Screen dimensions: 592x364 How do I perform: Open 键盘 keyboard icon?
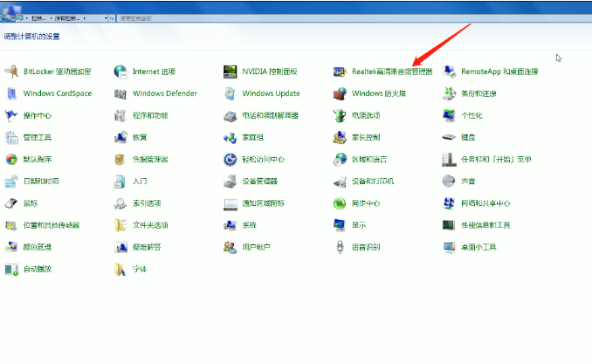(x=450, y=137)
